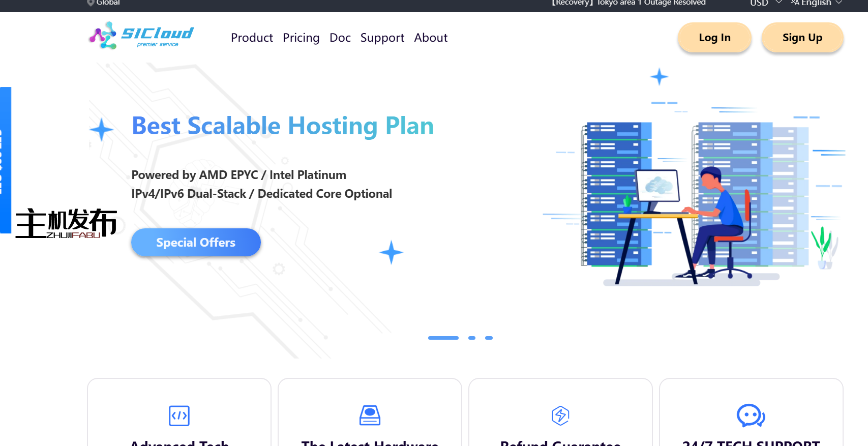Open the USD currency dropdown
Viewport: 868px width, 446px height.
pyautogui.click(x=765, y=3)
